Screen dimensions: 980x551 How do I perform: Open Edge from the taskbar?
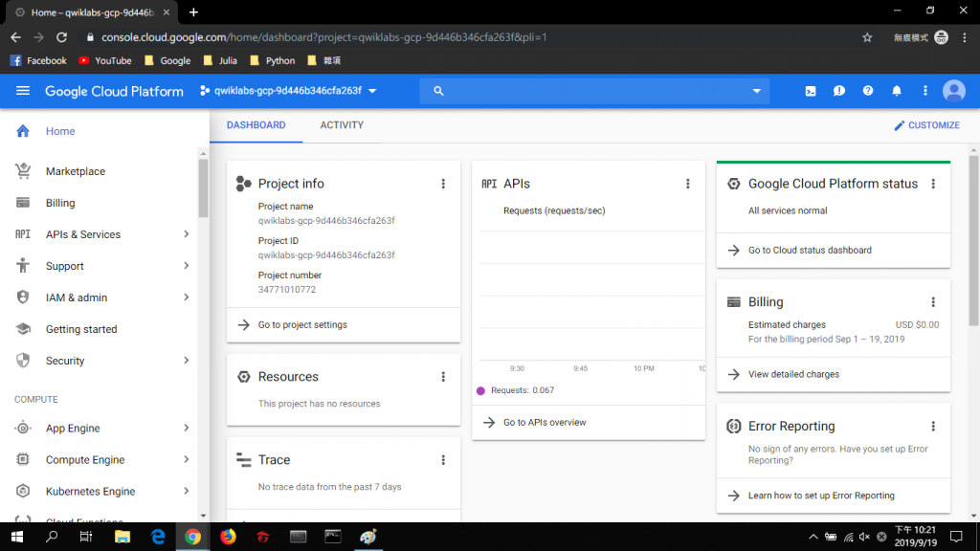point(158,537)
